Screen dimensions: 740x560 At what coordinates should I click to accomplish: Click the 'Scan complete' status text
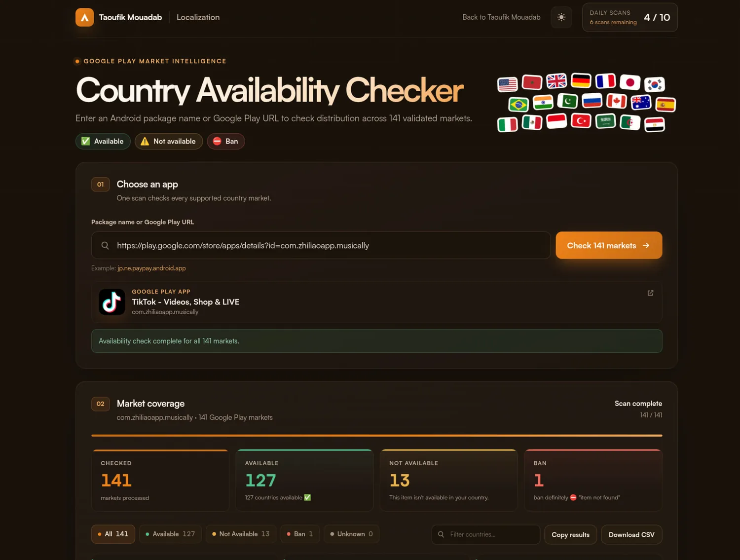[638, 404]
